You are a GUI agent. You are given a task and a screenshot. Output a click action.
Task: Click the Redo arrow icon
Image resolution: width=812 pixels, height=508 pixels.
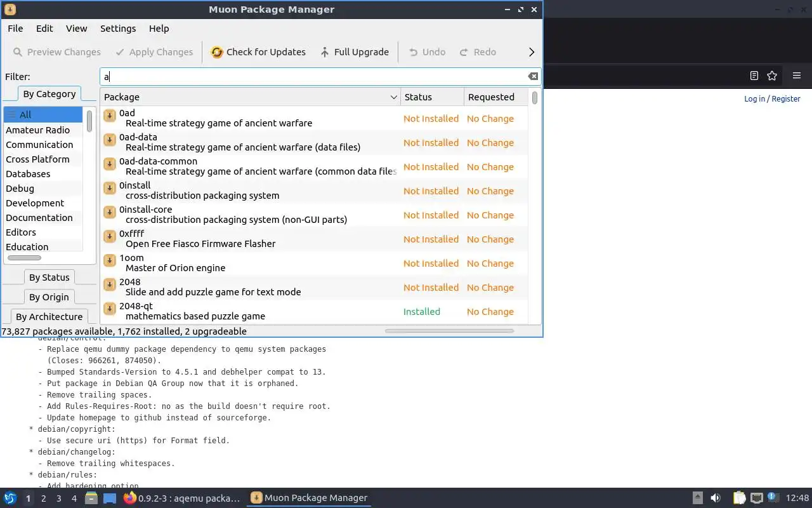tap(464, 52)
